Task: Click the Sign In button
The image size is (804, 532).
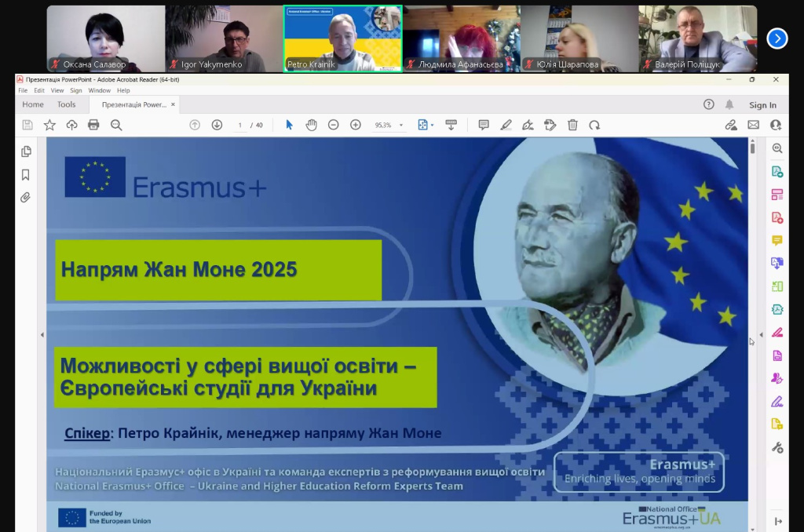Action: 762,105
